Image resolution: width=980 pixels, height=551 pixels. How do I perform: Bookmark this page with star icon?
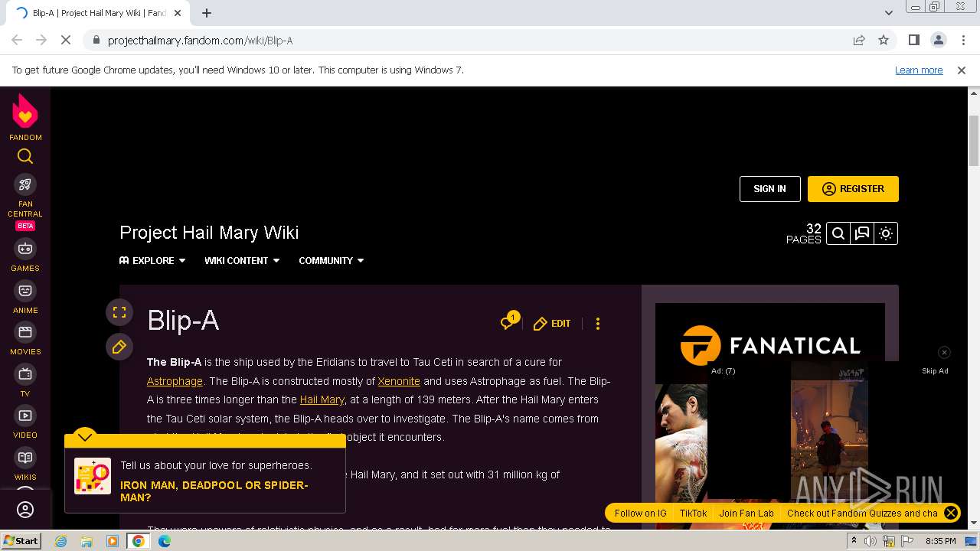click(x=884, y=41)
